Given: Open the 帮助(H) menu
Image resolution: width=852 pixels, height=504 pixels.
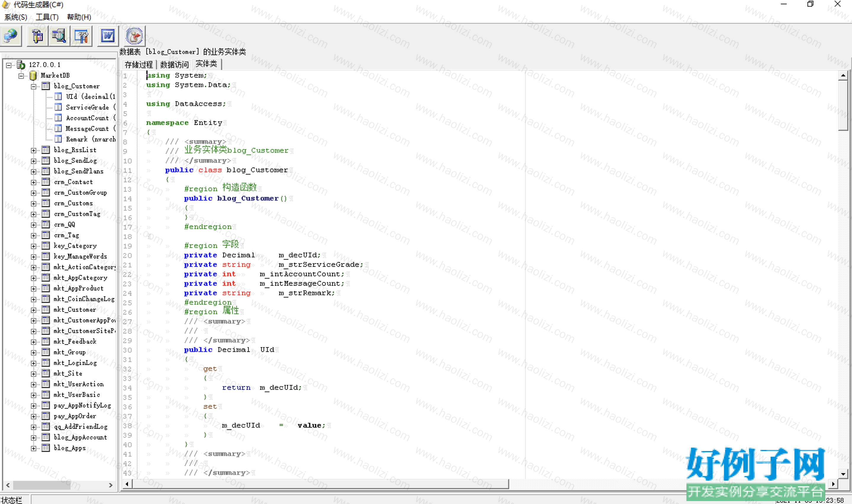Looking at the screenshot, I should point(79,17).
